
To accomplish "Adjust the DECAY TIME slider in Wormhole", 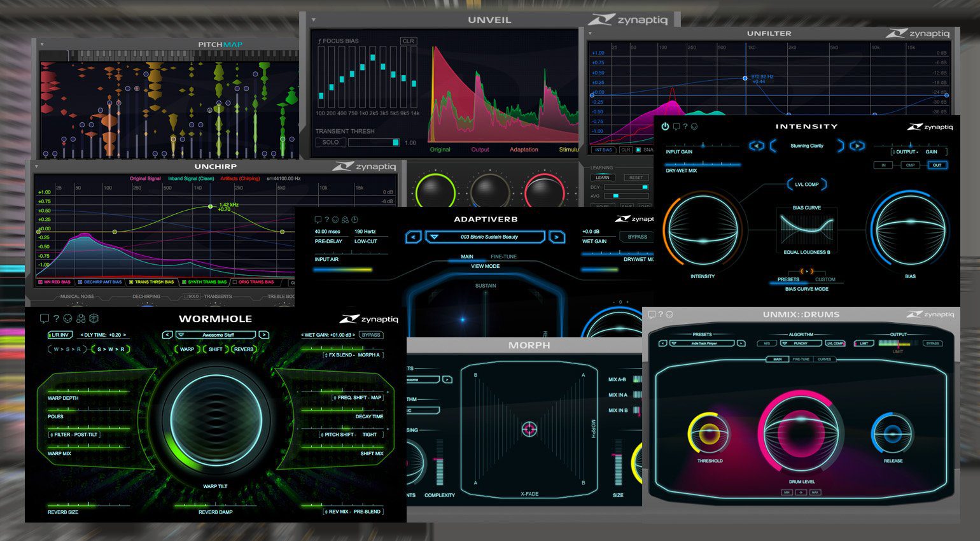I will point(342,409).
